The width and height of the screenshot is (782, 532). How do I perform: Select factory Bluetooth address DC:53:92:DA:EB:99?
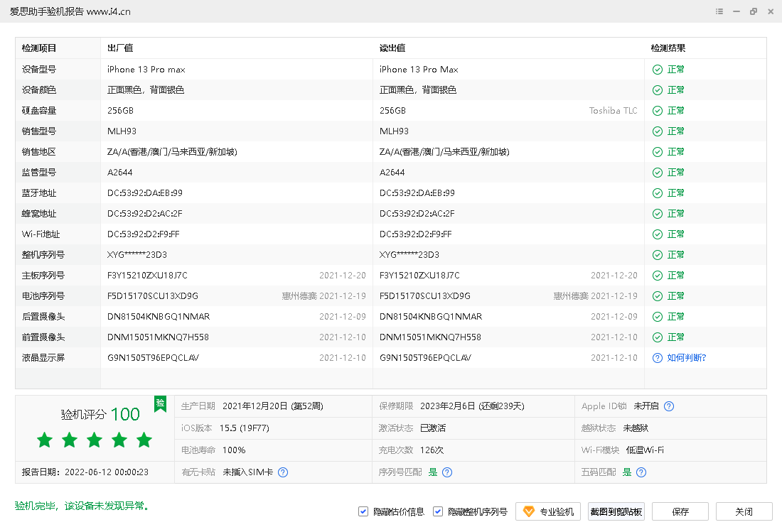tap(144, 192)
